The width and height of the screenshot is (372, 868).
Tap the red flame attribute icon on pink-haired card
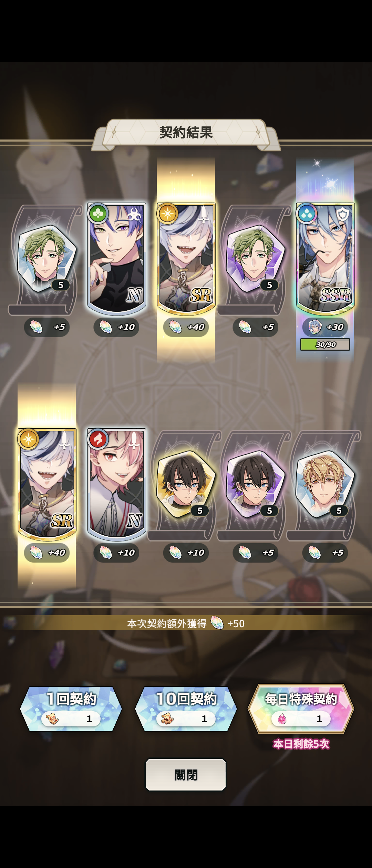pyautogui.click(x=98, y=440)
